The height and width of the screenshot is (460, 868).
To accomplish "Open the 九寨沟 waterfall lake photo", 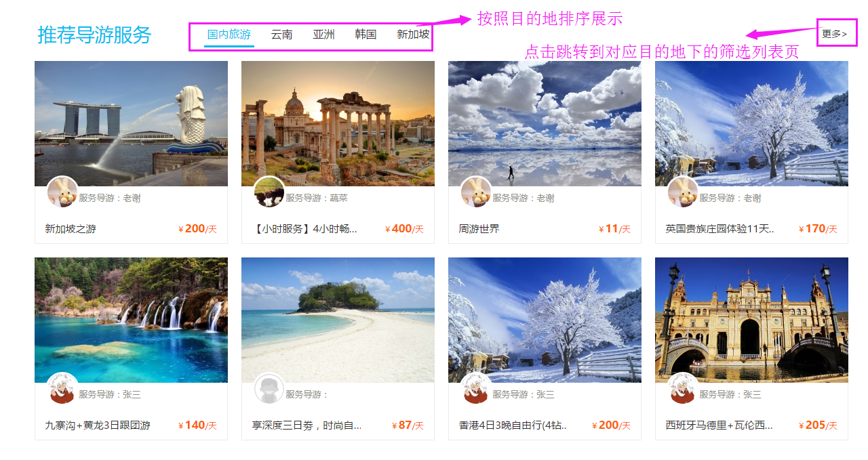I will pos(131,320).
